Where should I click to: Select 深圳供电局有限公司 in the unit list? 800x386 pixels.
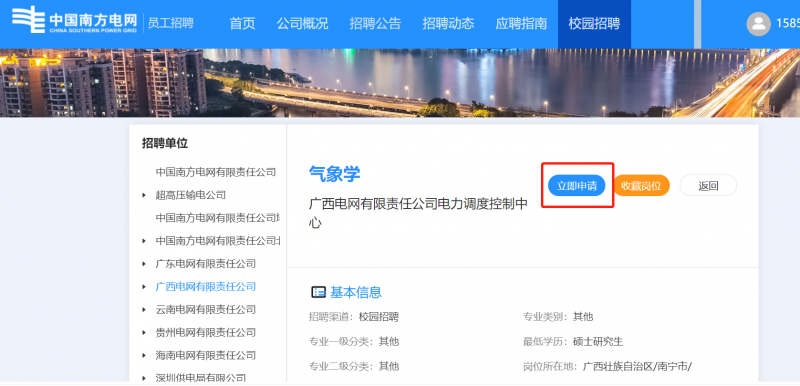[x=201, y=378]
